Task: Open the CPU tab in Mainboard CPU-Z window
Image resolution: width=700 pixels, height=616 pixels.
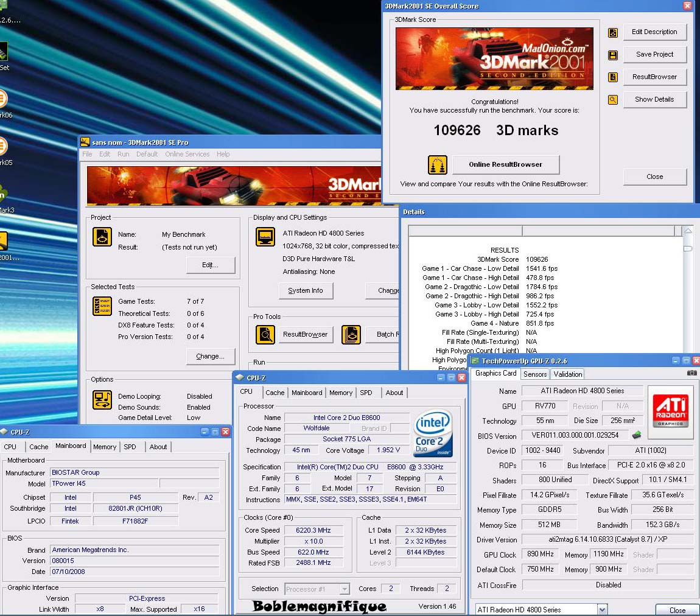Action: (10, 447)
